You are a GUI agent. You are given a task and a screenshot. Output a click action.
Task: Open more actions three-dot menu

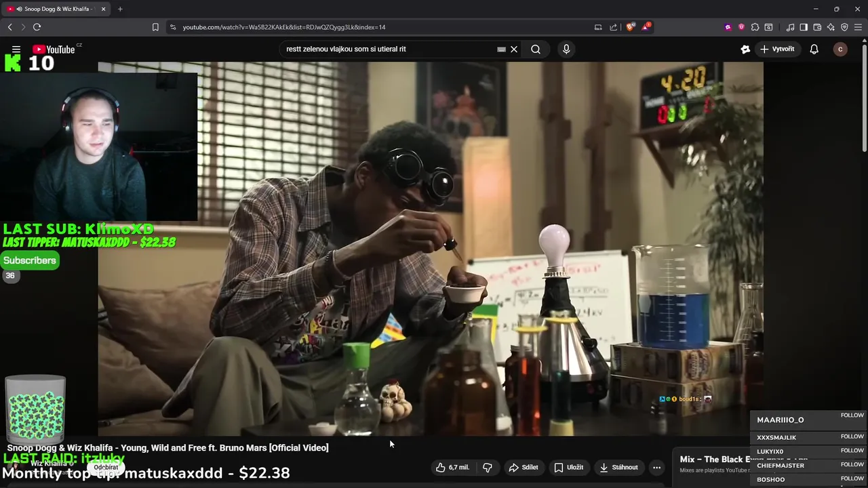656,467
